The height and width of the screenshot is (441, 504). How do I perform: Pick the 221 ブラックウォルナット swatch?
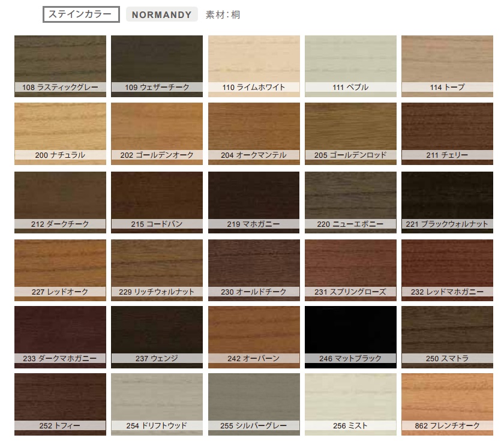pyautogui.click(x=447, y=203)
